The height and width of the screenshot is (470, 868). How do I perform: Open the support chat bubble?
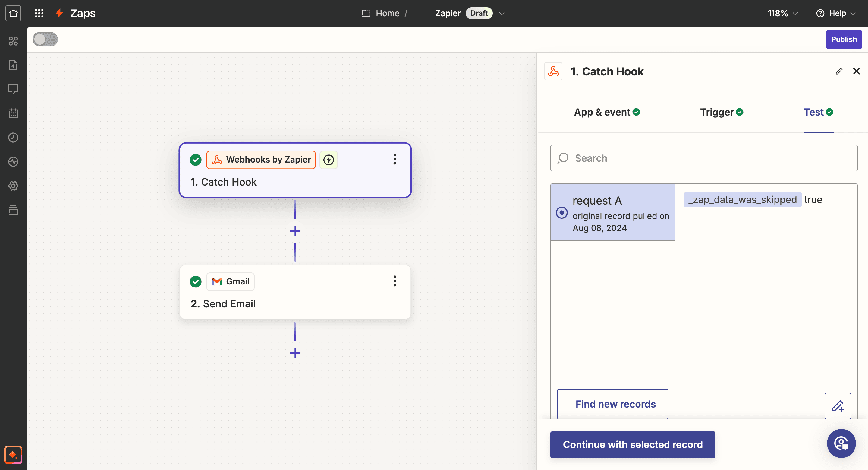tap(841, 443)
